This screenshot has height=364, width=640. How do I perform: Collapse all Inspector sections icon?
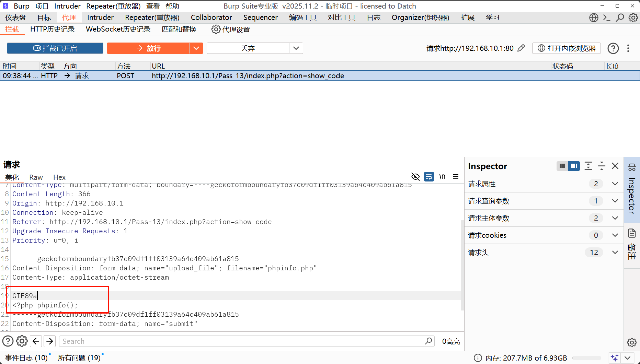(x=602, y=166)
